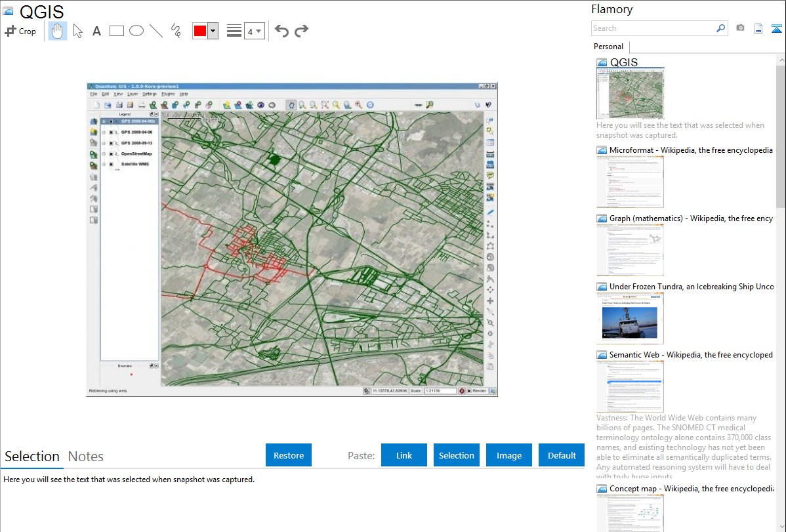
Task: Pick the ellipse drawing tool
Action: coord(136,31)
